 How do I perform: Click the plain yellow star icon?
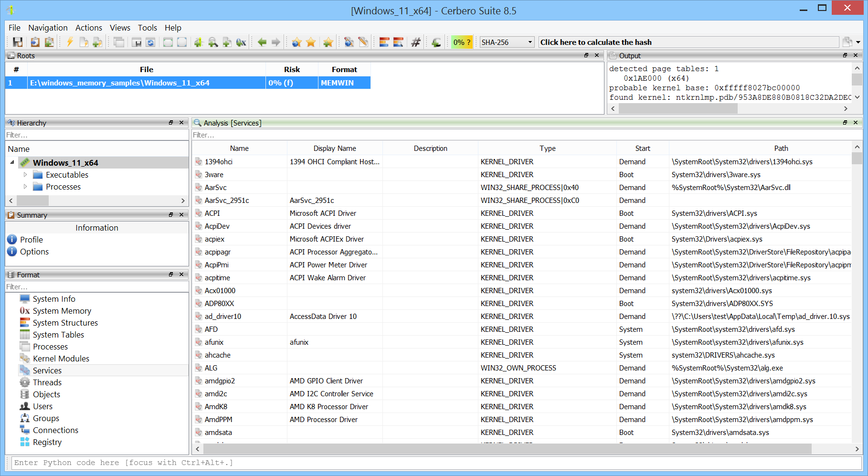pyautogui.click(x=311, y=42)
